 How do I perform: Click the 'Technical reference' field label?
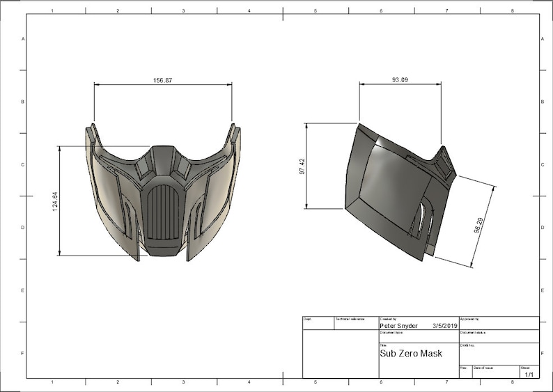click(350, 319)
